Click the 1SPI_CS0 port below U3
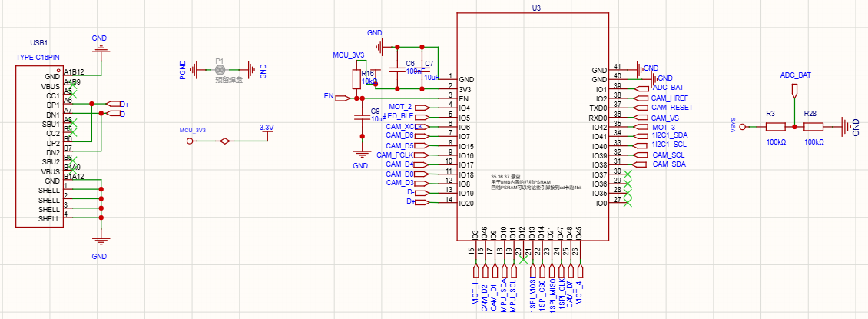Screen dimensions: 868x319 pyautogui.click(x=542, y=271)
